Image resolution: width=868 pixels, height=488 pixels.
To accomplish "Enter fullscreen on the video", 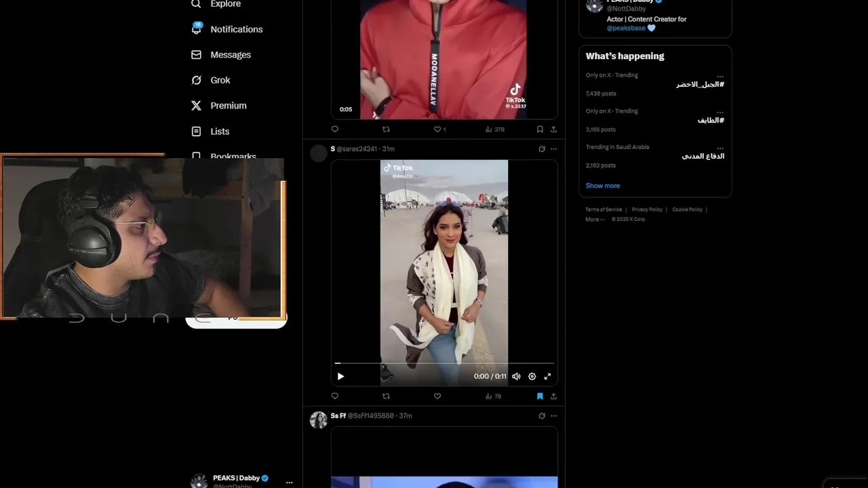I will click(547, 376).
